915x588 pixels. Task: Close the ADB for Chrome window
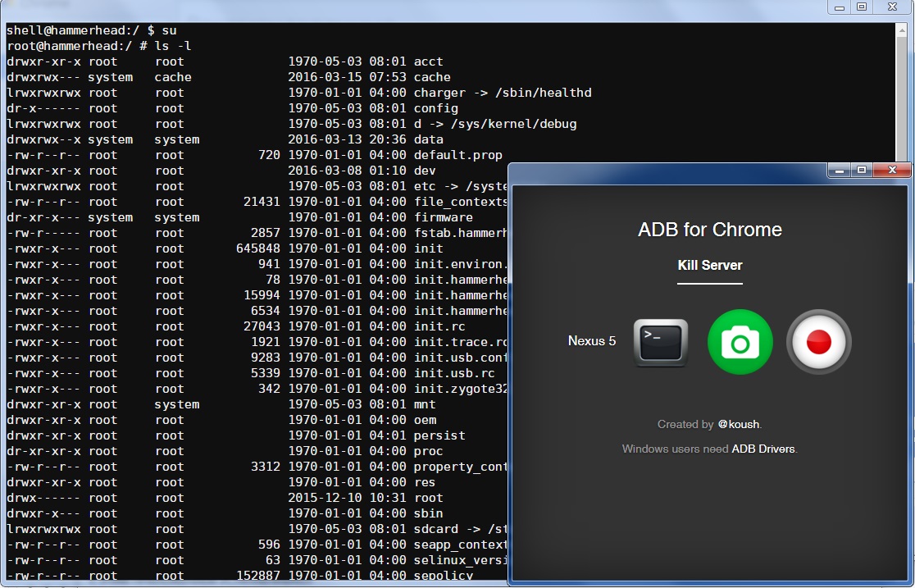click(x=890, y=170)
